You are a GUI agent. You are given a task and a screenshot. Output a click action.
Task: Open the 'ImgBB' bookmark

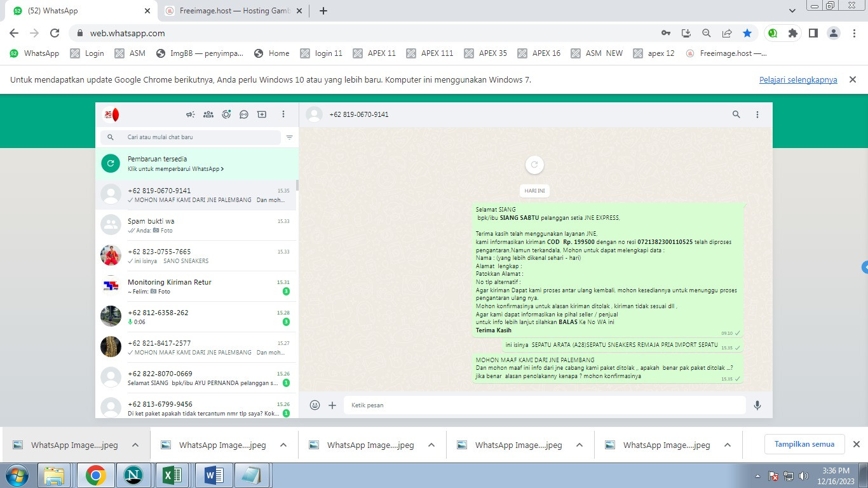click(200, 53)
